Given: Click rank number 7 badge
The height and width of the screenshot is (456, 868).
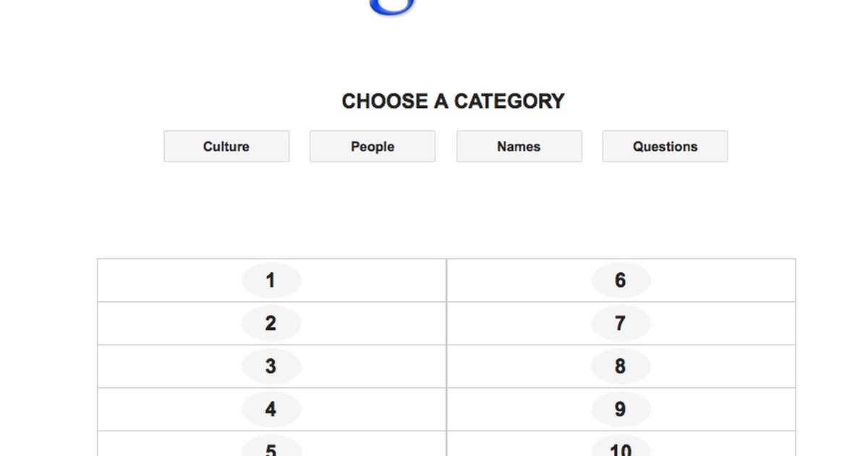Looking at the screenshot, I should tap(621, 324).
